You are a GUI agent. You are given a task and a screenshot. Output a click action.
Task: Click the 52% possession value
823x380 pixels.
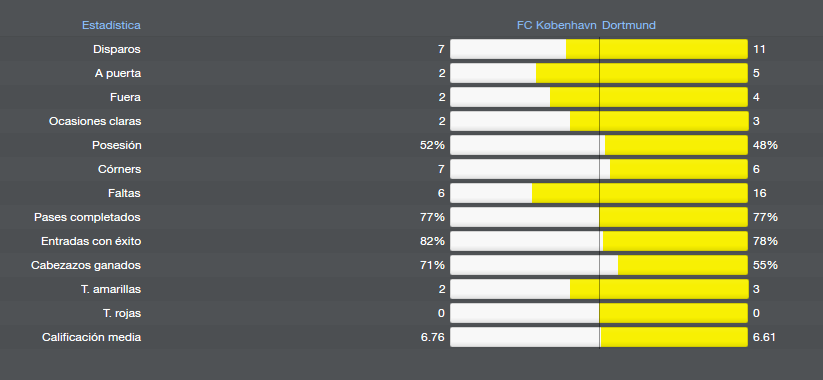point(432,145)
